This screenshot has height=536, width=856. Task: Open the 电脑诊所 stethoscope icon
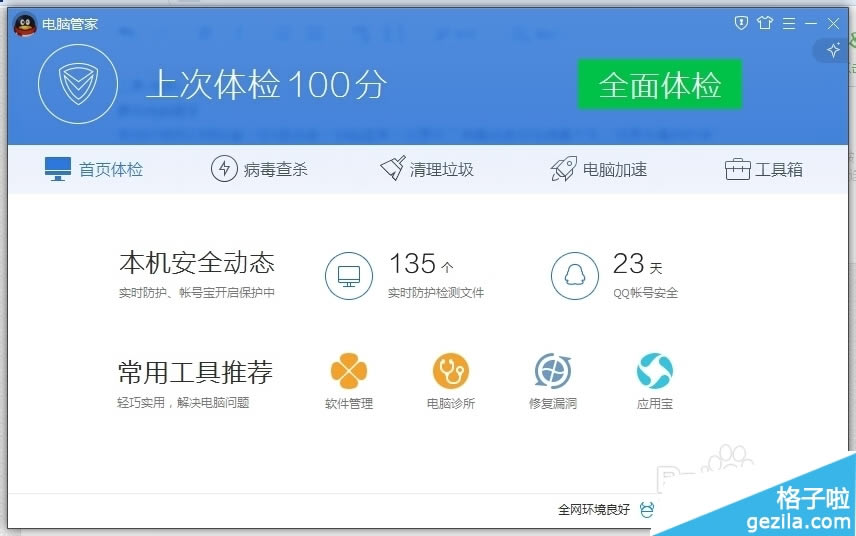(x=451, y=371)
